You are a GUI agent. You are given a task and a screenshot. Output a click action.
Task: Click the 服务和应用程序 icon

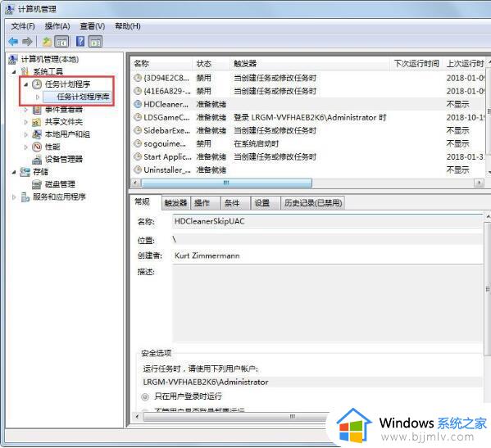[x=25, y=197]
